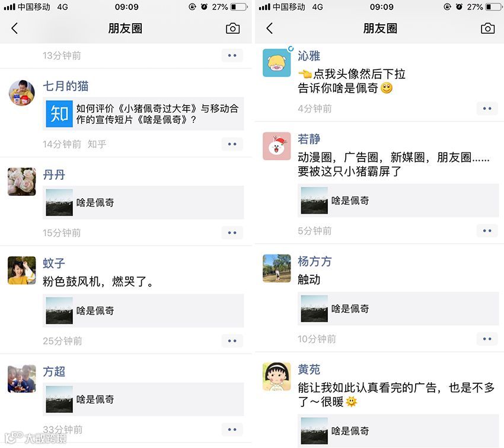Viewport: 504px width, 448px height.
Task: Open 七月的猫's profile avatar
Action: [x=21, y=93]
